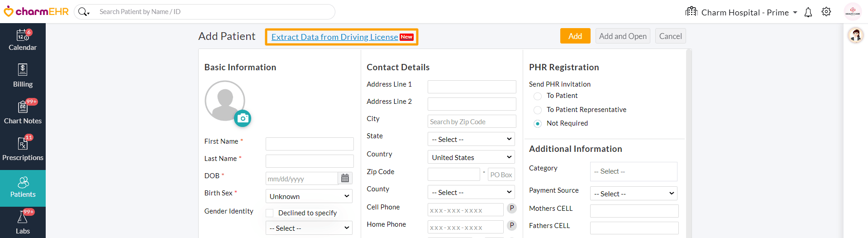The image size is (868, 238).
Task: Click the hospital building icon
Action: 692,11
